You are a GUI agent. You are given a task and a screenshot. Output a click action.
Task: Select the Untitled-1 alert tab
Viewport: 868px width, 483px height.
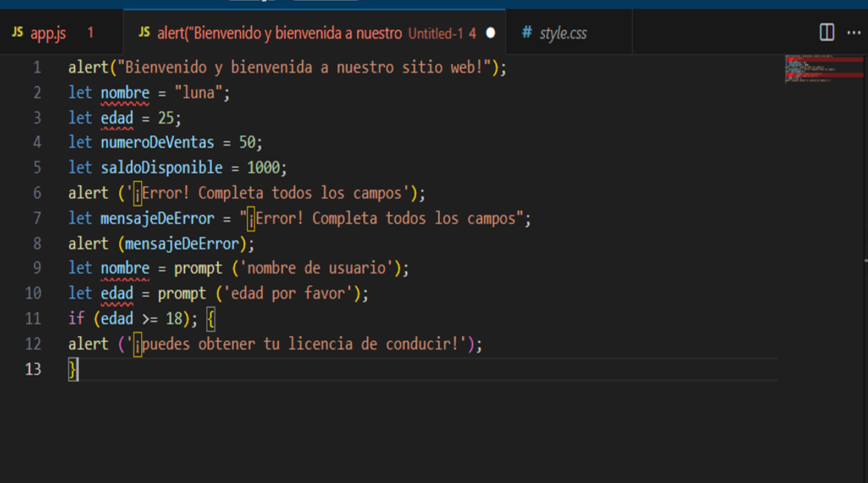click(x=314, y=33)
